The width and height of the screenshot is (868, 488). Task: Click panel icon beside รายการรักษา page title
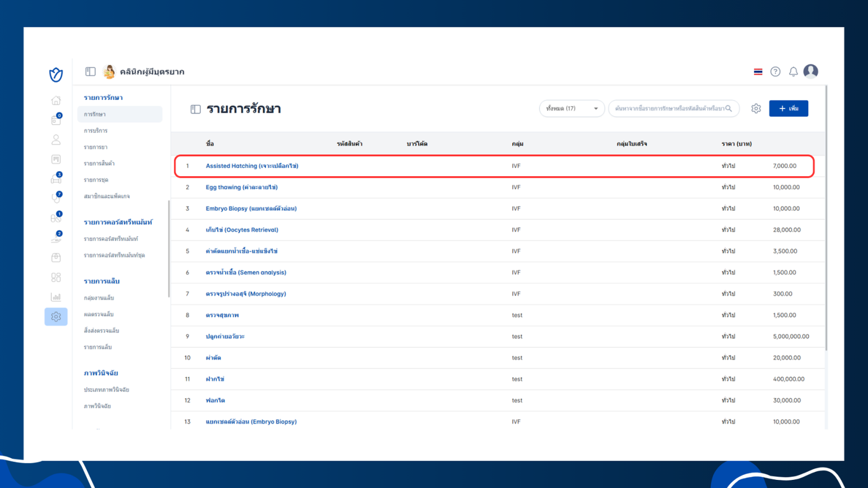point(195,109)
